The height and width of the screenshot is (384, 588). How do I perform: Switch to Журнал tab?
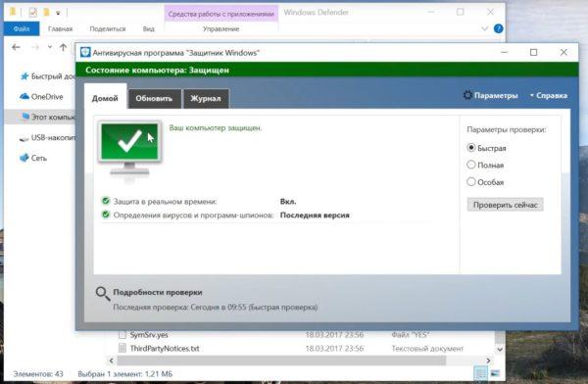(206, 99)
